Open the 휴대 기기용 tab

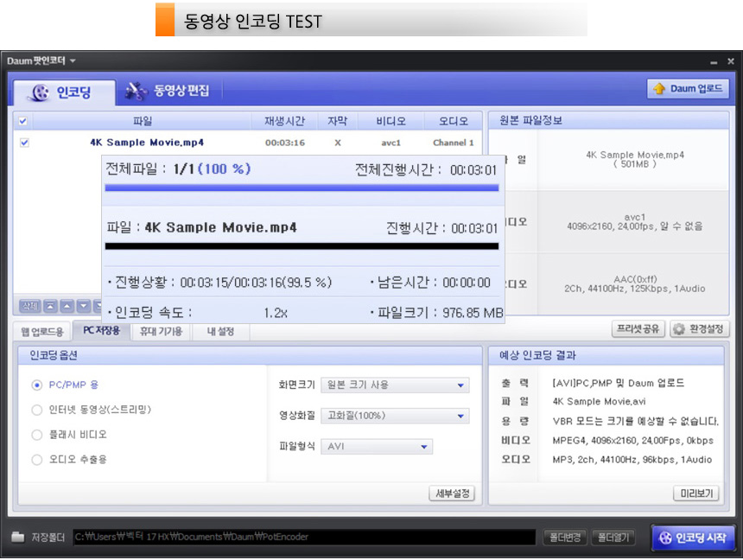(x=161, y=332)
